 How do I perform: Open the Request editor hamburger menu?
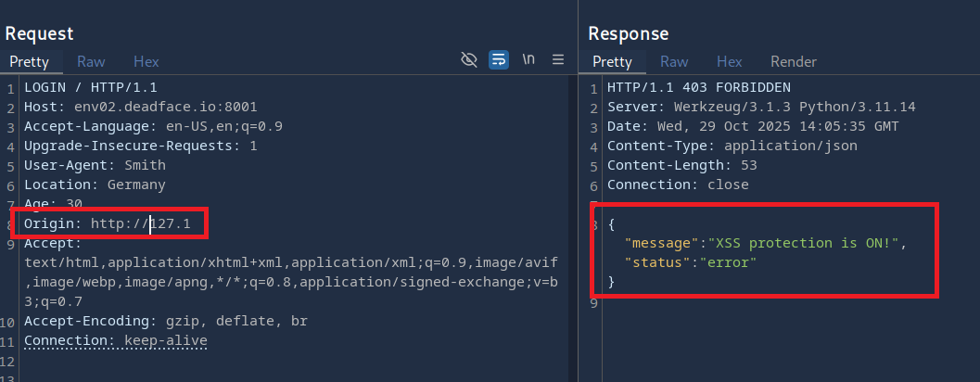coord(558,60)
